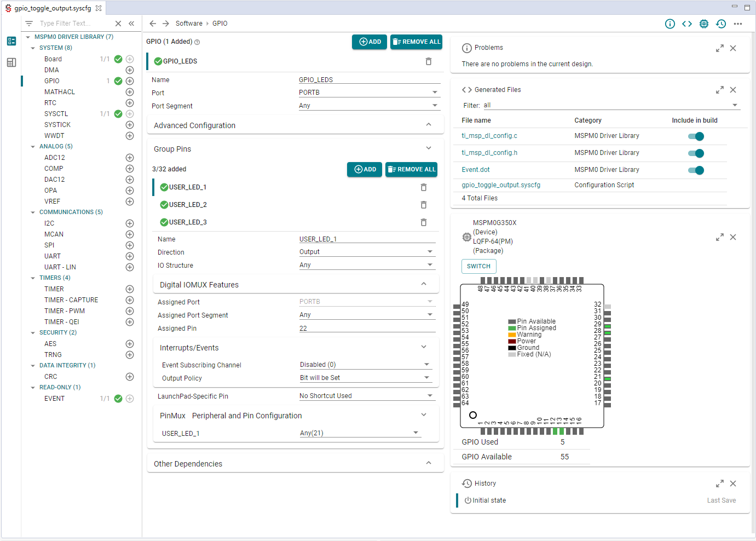The height and width of the screenshot is (541, 756).
Task: Select MATHACL in the module tree
Action: [x=60, y=92]
